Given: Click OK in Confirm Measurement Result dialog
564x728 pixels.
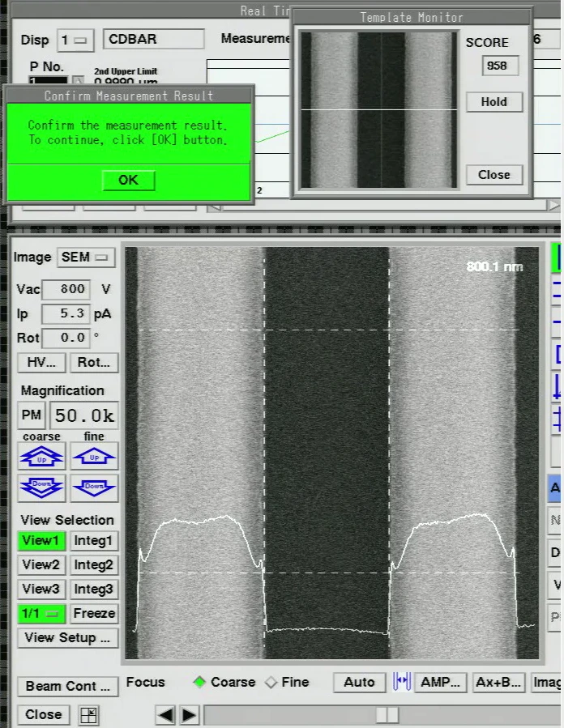Looking at the screenshot, I should (128, 180).
